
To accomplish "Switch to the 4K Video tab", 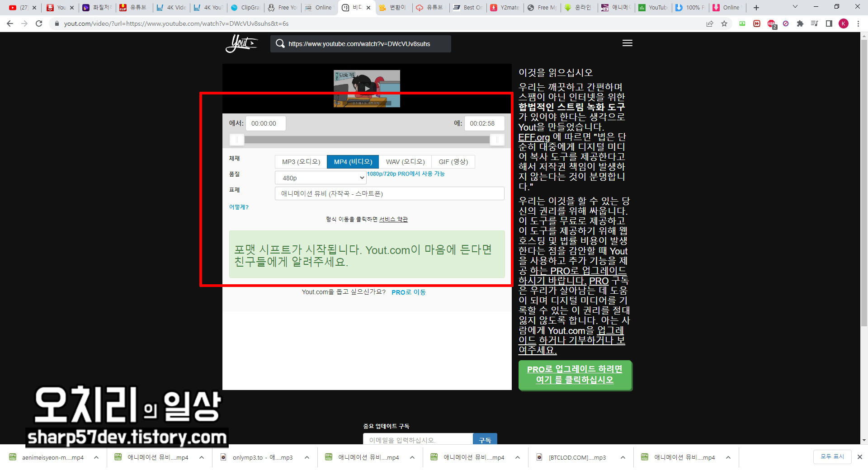I will (171, 7).
